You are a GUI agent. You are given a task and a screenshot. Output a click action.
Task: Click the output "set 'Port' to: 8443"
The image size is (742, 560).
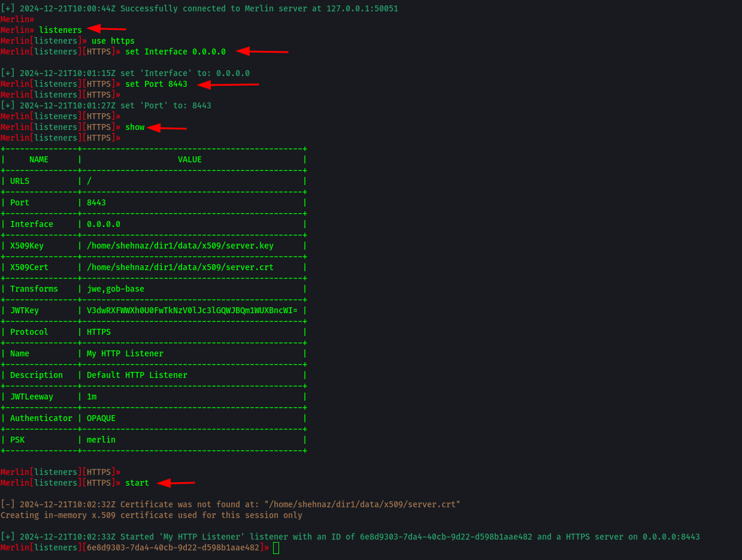click(x=166, y=105)
